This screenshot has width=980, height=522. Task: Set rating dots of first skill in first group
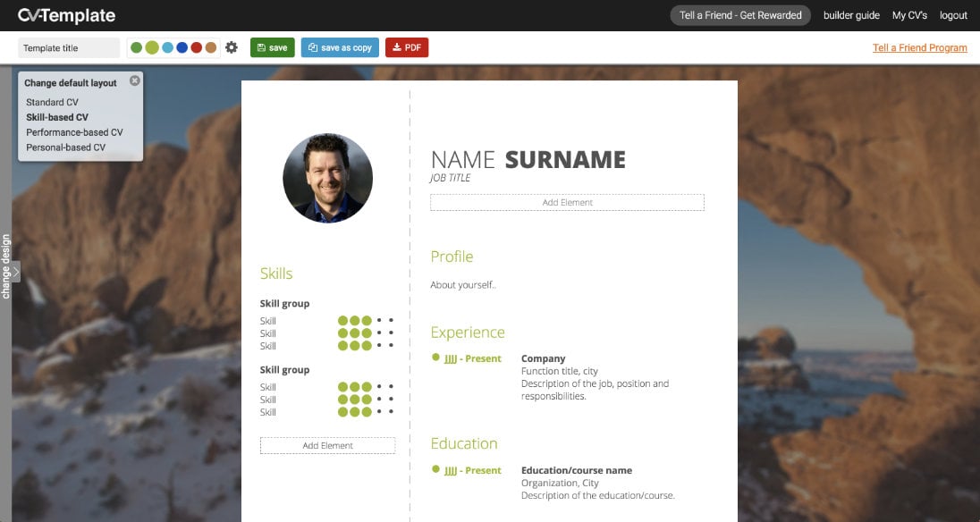[x=366, y=320]
